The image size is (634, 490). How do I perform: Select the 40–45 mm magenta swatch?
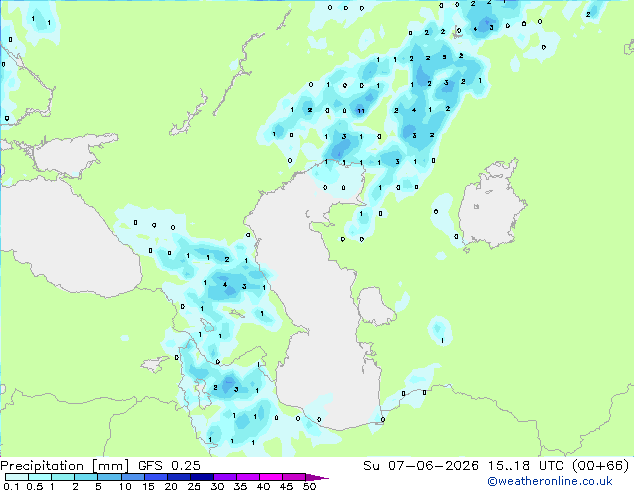(271, 477)
